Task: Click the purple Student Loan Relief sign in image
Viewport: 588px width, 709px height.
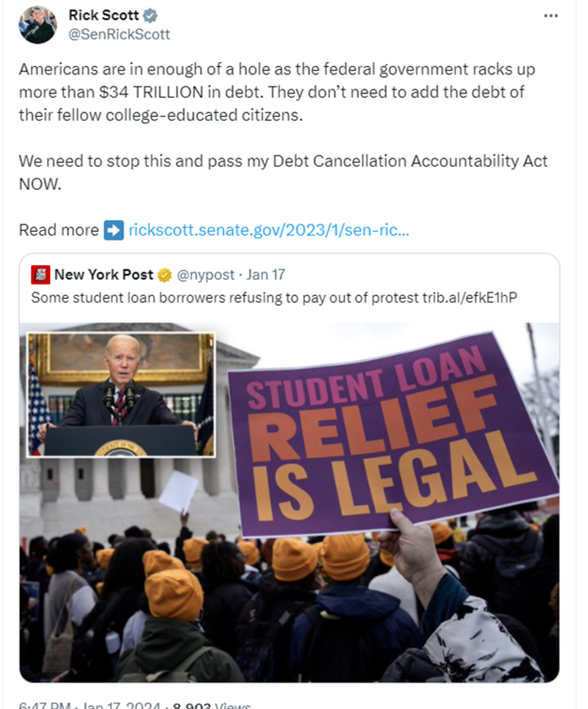Action: (391, 434)
